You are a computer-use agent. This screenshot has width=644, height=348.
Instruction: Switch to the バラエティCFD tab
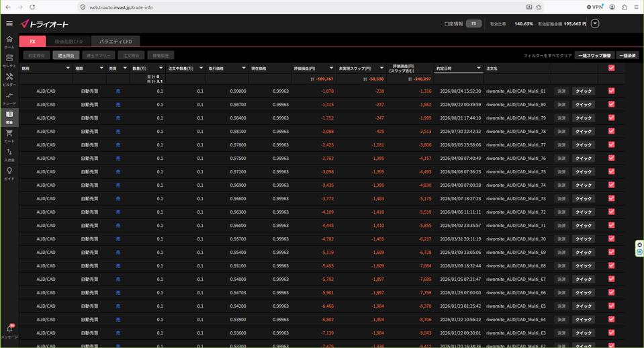coord(116,42)
